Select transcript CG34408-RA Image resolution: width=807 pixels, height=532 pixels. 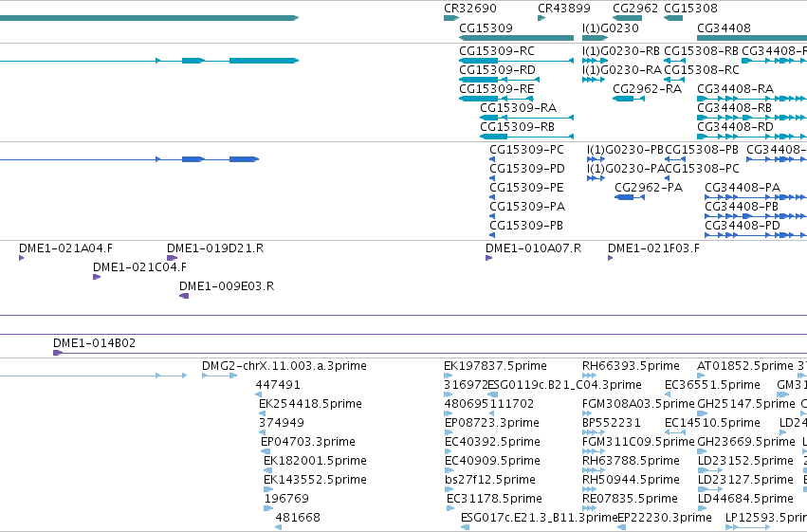[x=752, y=99]
